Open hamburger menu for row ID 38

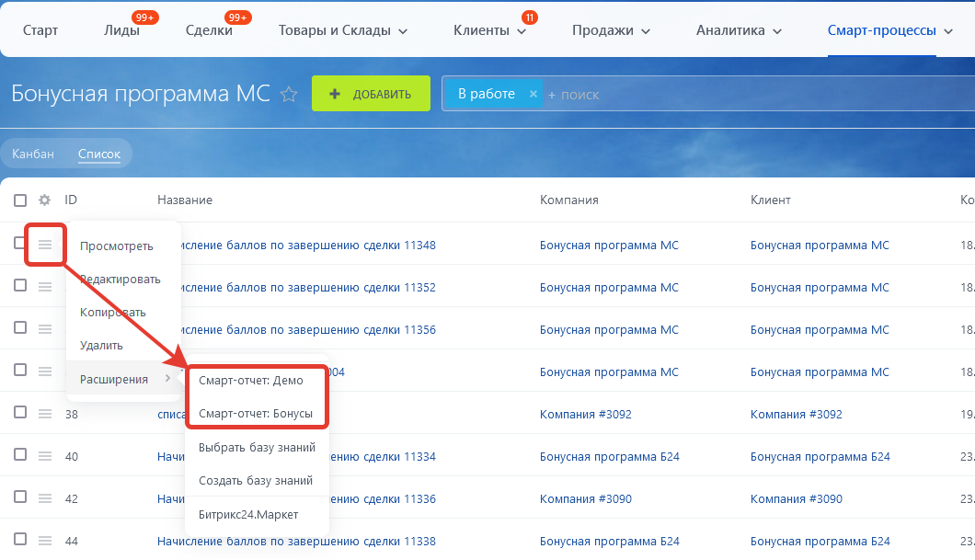point(44,414)
